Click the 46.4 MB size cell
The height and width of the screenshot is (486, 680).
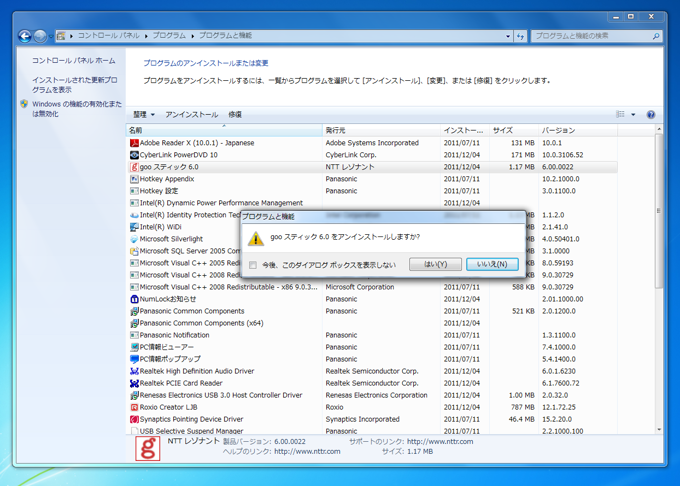[x=521, y=419]
